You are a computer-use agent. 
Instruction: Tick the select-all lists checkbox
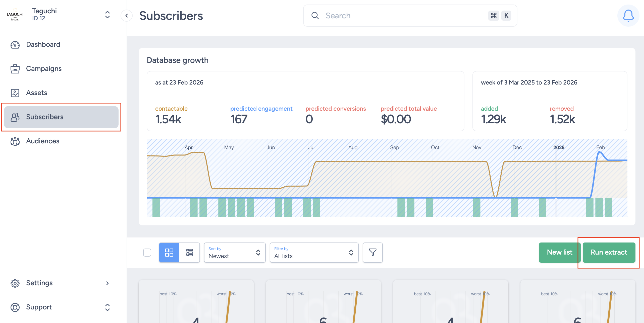(147, 252)
